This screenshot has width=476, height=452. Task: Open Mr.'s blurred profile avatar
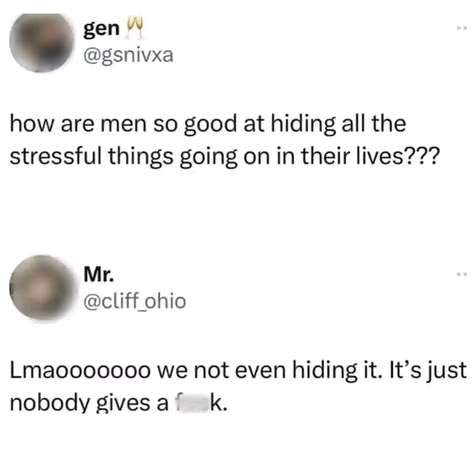click(x=42, y=287)
